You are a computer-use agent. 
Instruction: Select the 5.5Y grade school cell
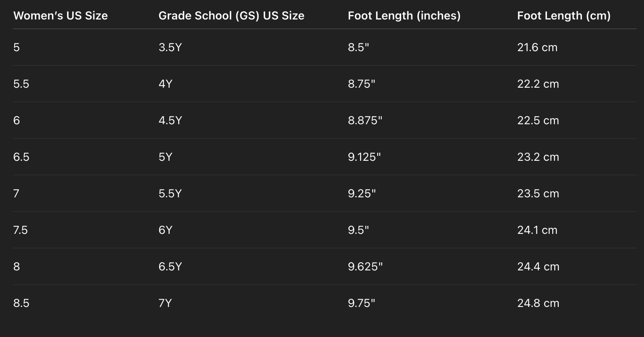(x=170, y=194)
